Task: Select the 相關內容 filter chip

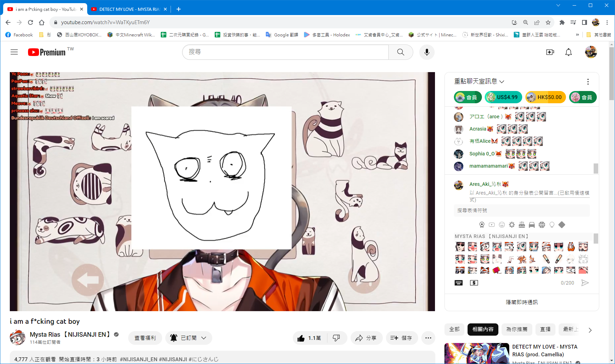Action: pyautogui.click(x=483, y=329)
